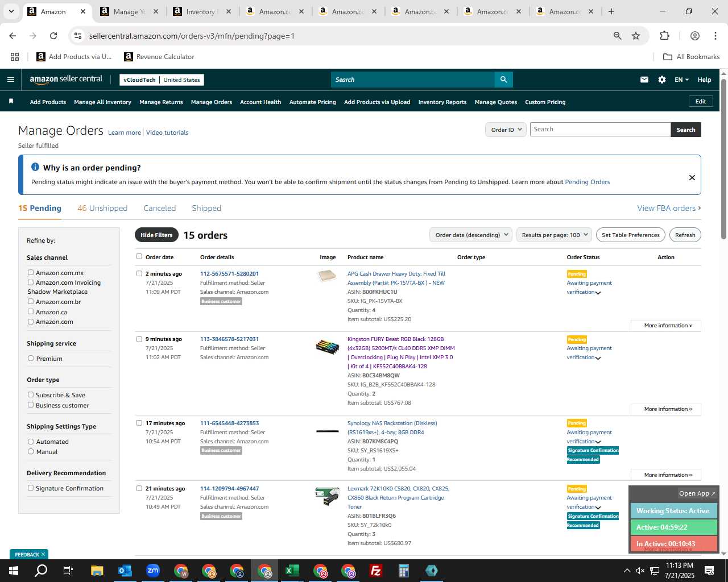Screen dimensions: 728x582
Task: Open the Results per page dropdown
Action: 554,235
